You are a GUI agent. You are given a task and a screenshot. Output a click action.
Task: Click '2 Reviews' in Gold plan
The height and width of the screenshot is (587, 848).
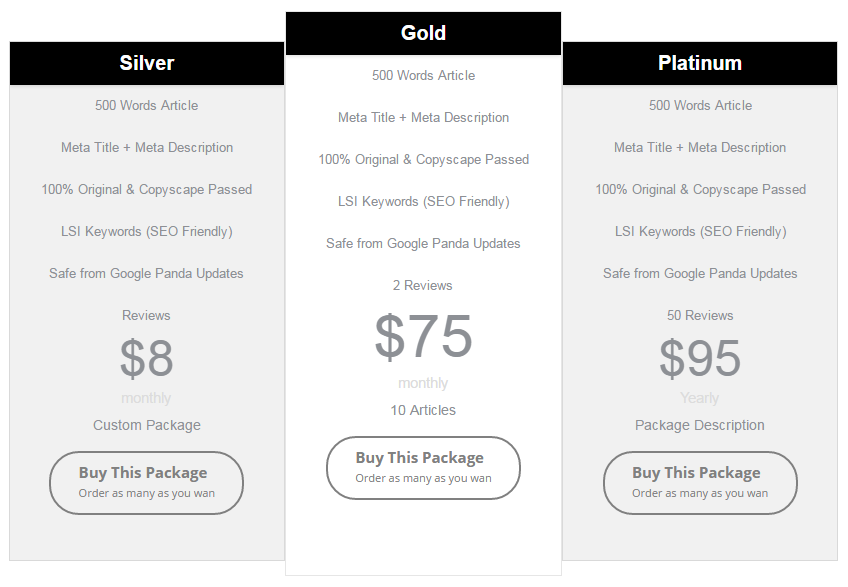click(423, 285)
